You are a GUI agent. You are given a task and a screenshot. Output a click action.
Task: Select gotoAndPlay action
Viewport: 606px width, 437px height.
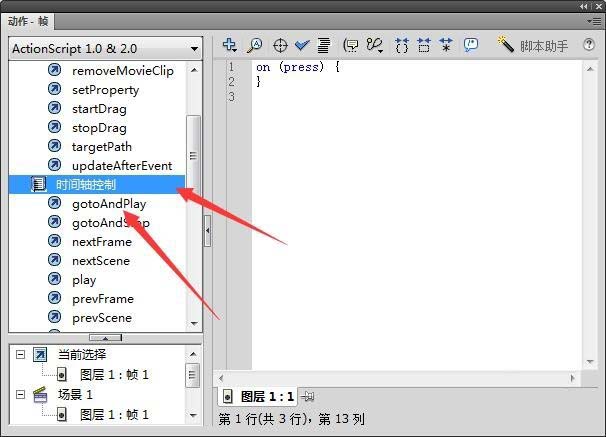pos(109,204)
